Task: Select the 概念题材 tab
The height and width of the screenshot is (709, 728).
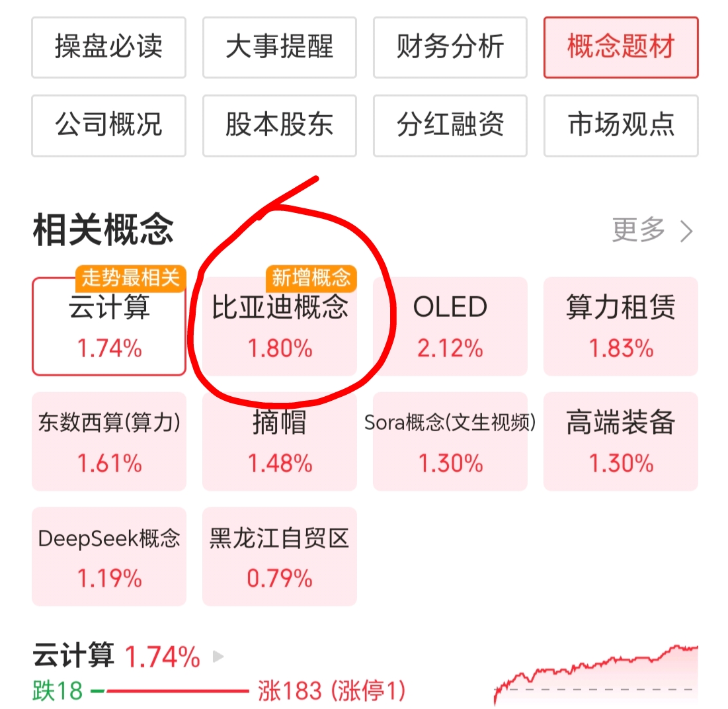Action: tap(621, 48)
